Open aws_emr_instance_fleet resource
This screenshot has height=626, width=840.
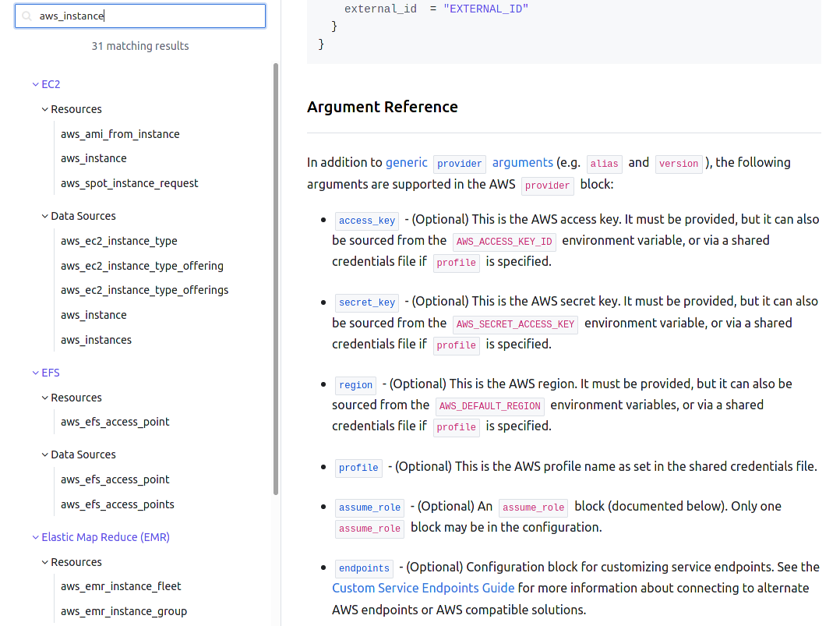[x=121, y=586]
